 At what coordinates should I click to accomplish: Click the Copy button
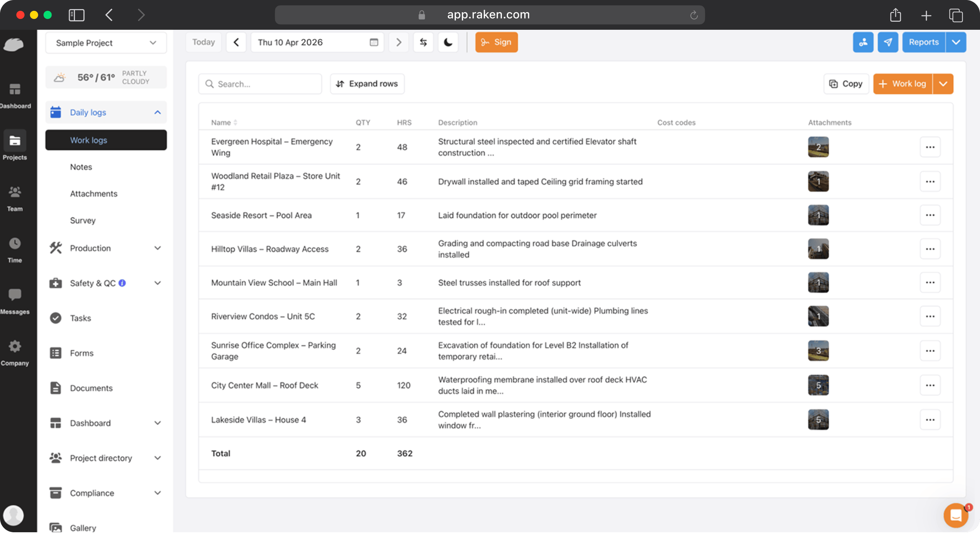846,84
